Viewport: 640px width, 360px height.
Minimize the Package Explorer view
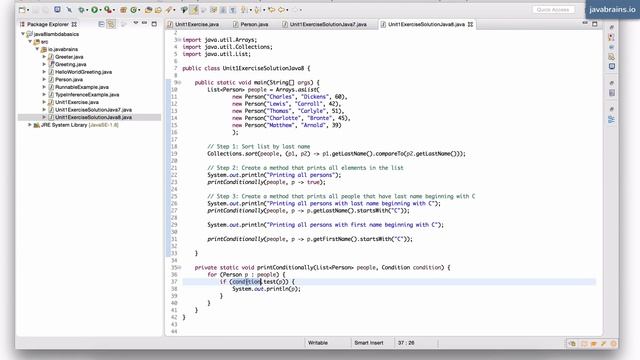[144, 23]
